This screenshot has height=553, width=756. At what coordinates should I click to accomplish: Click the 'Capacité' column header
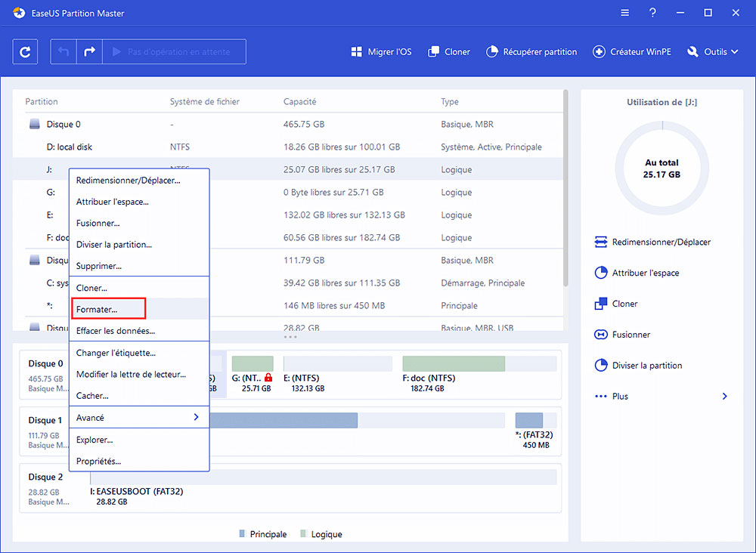300,102
